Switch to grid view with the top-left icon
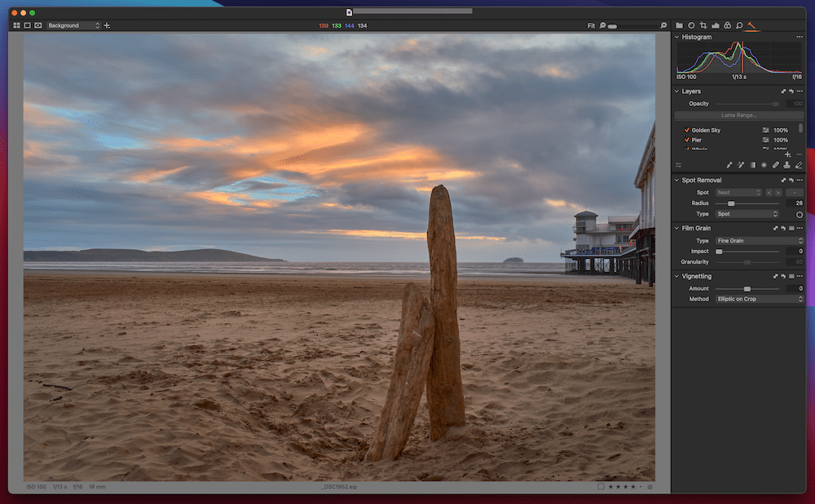 pyautogui.click(x=15, y=25)
